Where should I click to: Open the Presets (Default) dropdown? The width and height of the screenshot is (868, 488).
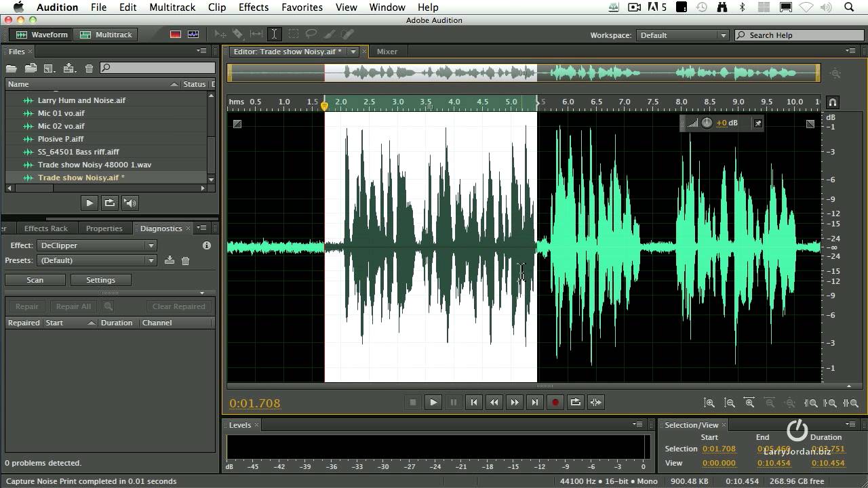(x=98, y=260)
